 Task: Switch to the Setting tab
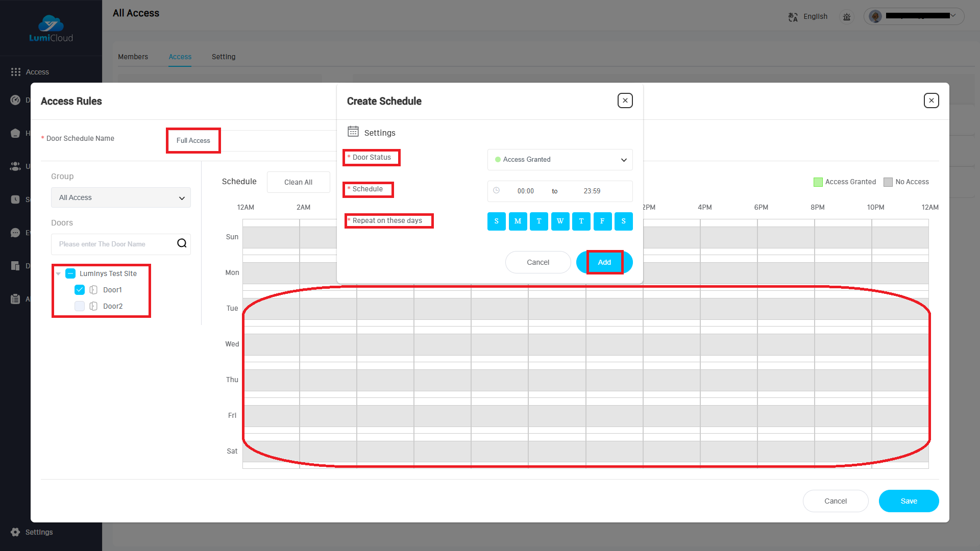[x=224, y=57]
